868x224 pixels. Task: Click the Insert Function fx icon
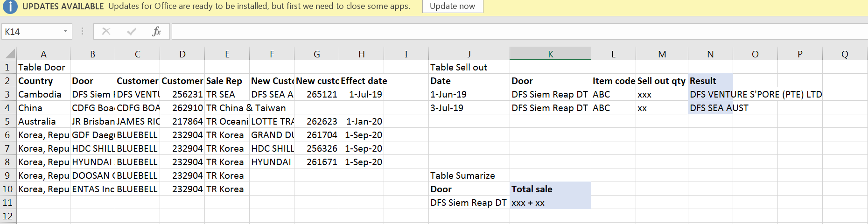point(157,31)
